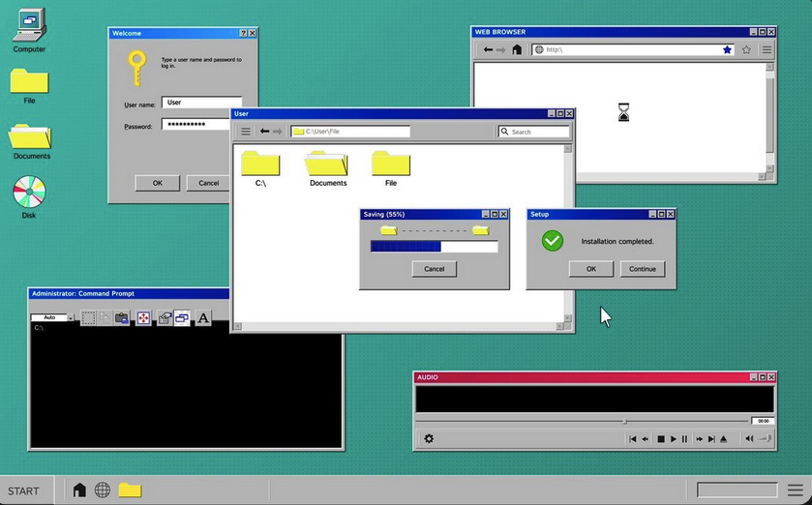812x505 pixels.
Task: Open the User window hamburger menu
Action: pyautogui.click(x=246, y=132)
